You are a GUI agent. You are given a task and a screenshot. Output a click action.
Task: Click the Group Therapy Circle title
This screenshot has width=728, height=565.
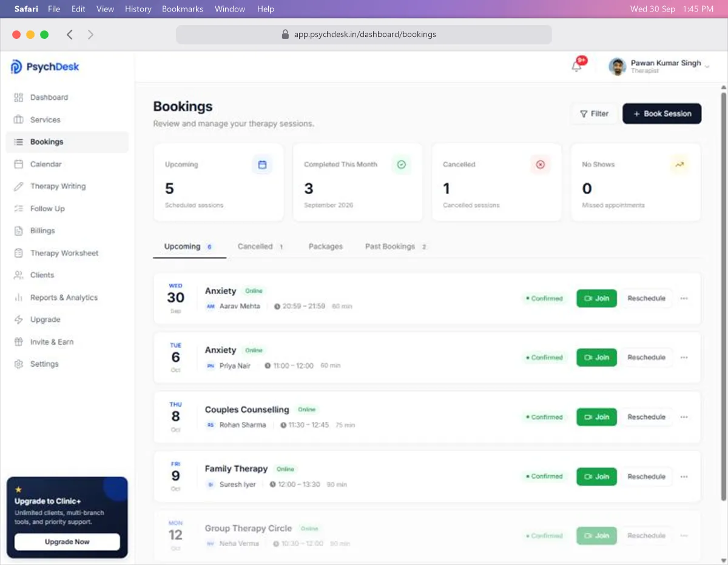[x=248, y=528]
